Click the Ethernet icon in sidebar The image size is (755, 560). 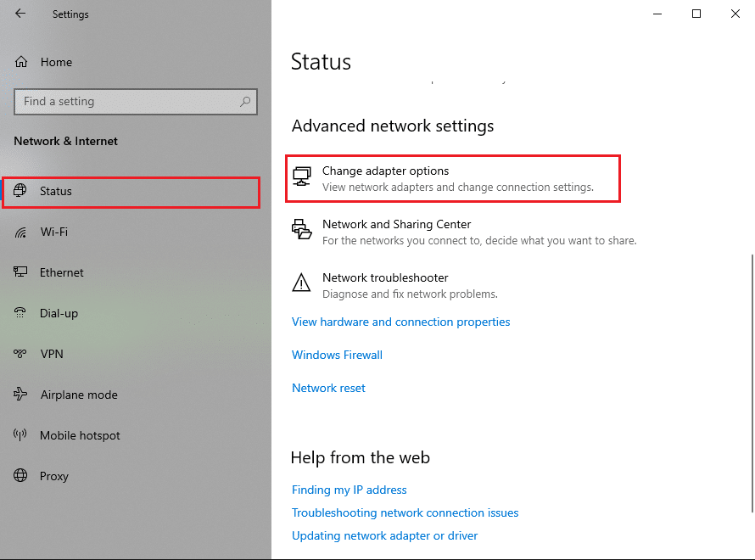(21, 272)
